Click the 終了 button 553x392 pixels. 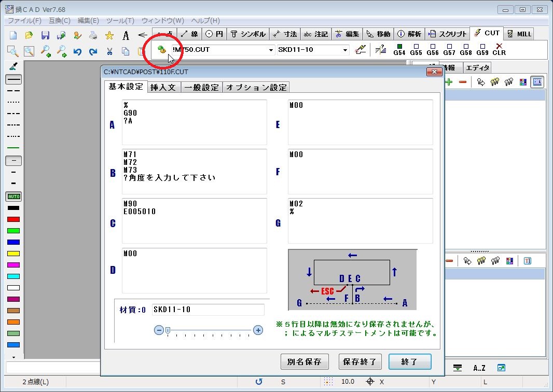(409, 362)
